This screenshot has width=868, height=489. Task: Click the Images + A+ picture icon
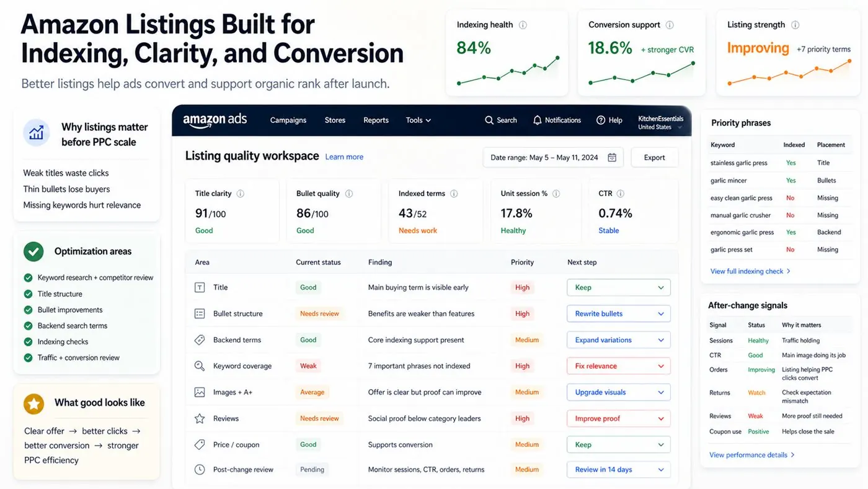tap(200, 392)
